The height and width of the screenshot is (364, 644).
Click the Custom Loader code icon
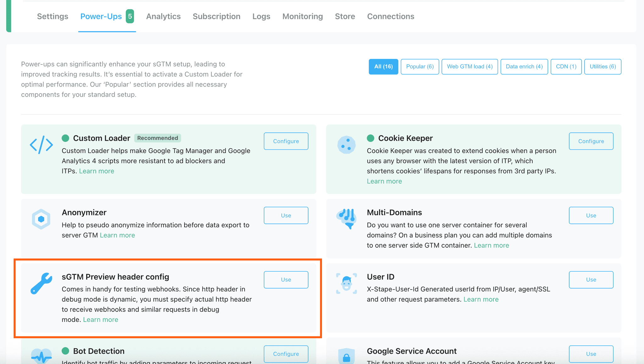coord(41,145)
